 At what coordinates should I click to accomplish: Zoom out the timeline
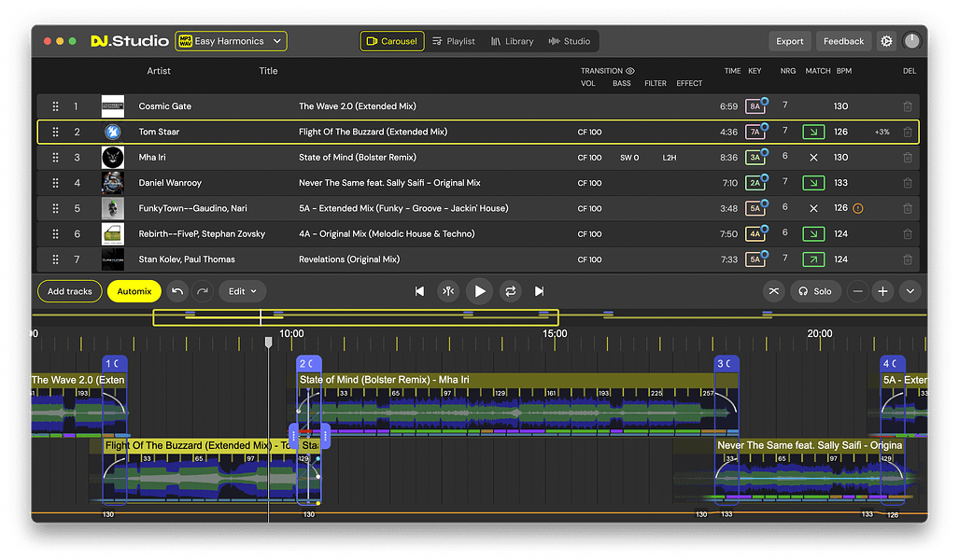pos(857,291)
